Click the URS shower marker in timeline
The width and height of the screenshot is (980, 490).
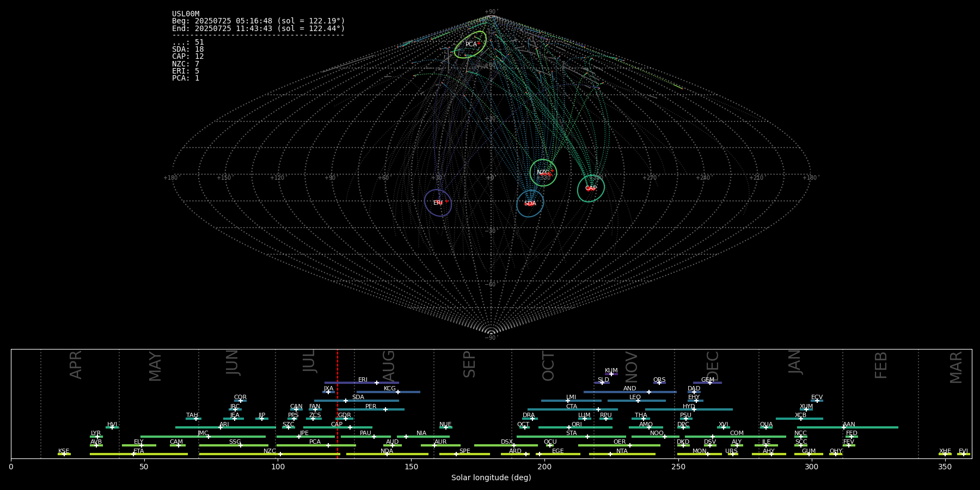tap(733, 454)
